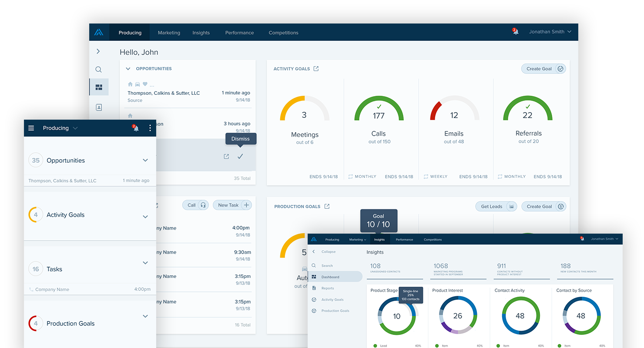The image size is (644, 348).
Task: Click the Weekly repeat icon under Emails
Action: click(x=426, y=177)
